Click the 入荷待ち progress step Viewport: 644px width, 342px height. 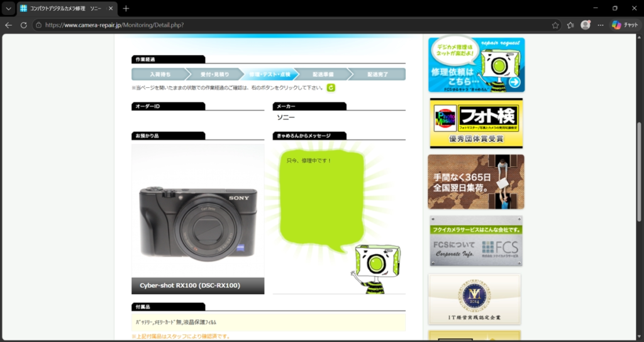tap(160, 74)
